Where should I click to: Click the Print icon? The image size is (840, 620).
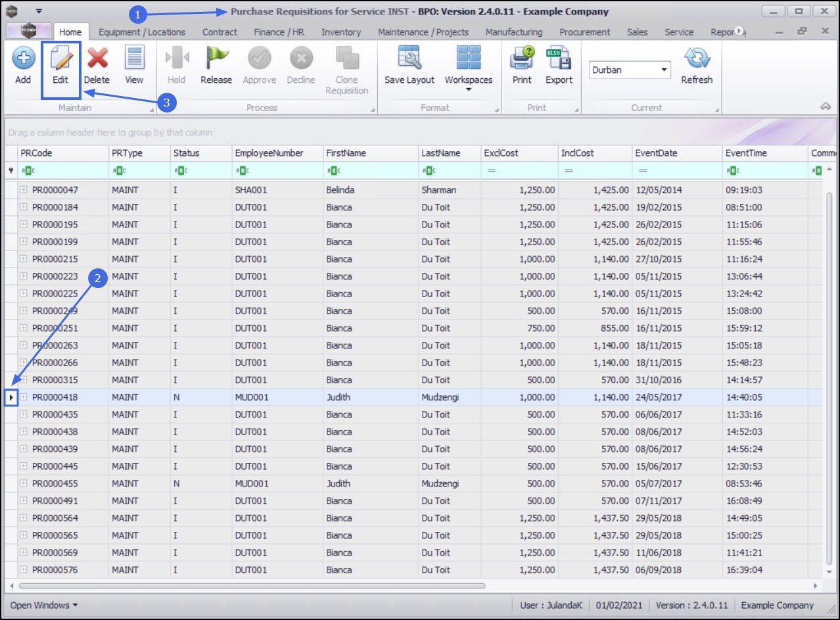(522, 60)
